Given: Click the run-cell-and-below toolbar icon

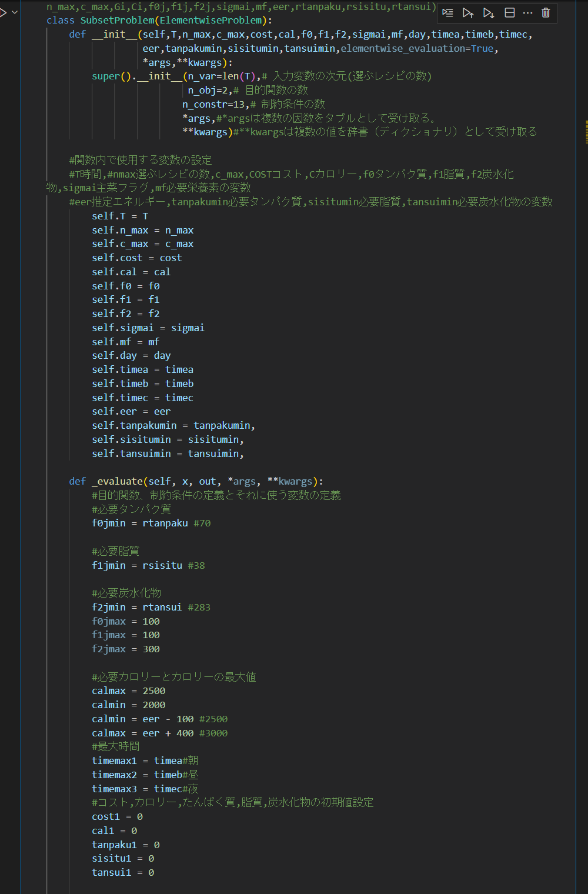Looking at the screenshot, I should (x=489, y=12).
